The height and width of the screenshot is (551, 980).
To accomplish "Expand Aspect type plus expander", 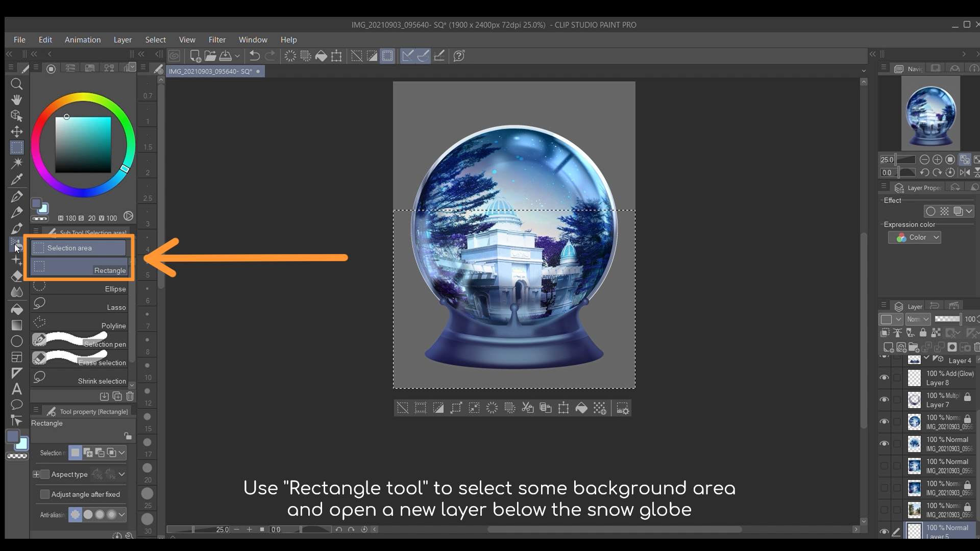I will coord(36,474).
